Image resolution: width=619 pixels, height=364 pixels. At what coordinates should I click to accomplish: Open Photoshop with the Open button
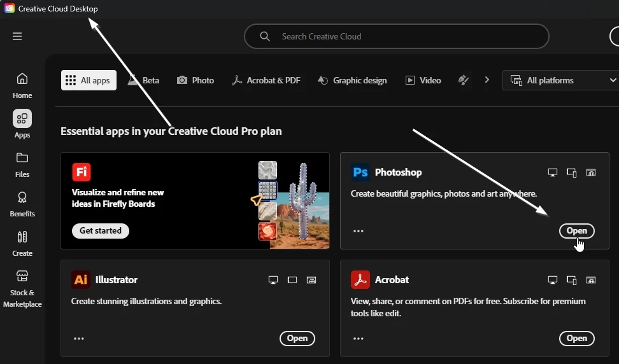click(577, 231)
